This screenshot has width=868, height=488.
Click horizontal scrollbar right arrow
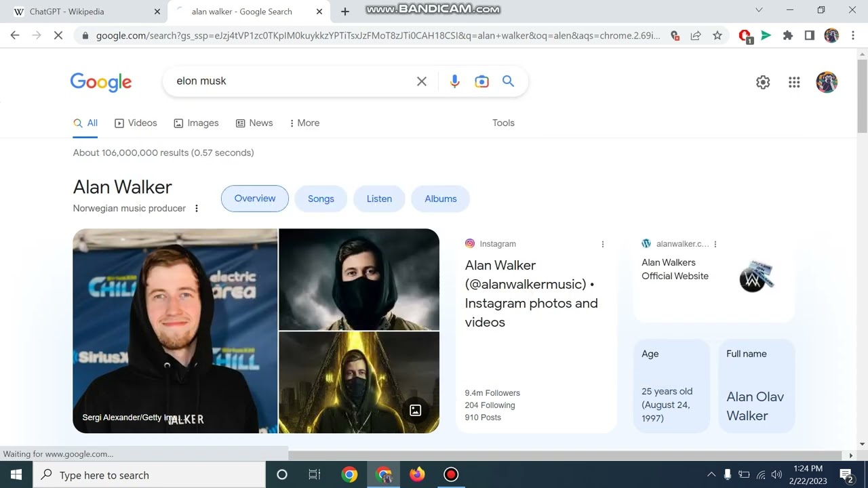pyautogui.click(x=851, y=455)
